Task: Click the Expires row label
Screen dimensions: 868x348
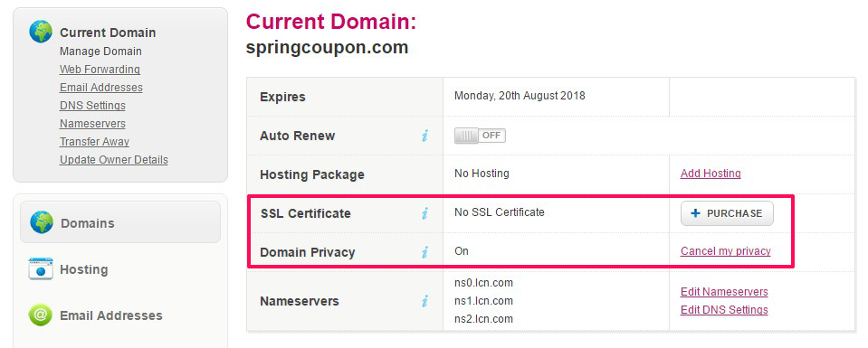Action: (282, 97)
